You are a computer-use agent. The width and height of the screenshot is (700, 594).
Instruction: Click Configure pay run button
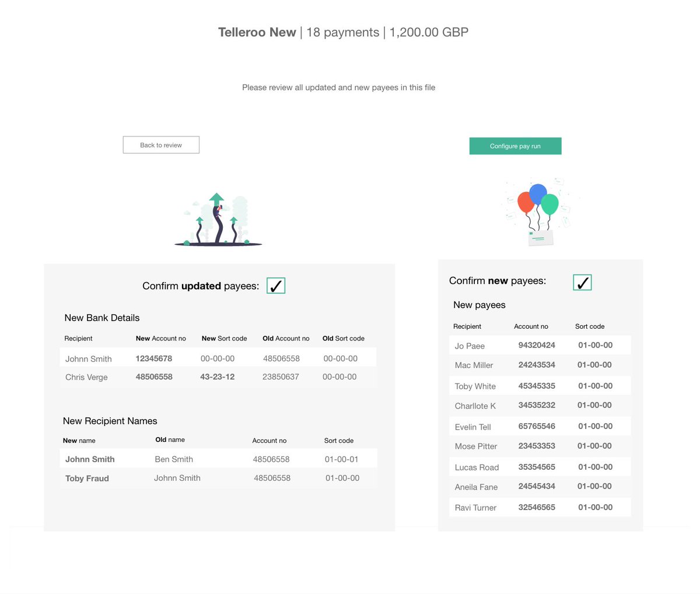point(515,146)
